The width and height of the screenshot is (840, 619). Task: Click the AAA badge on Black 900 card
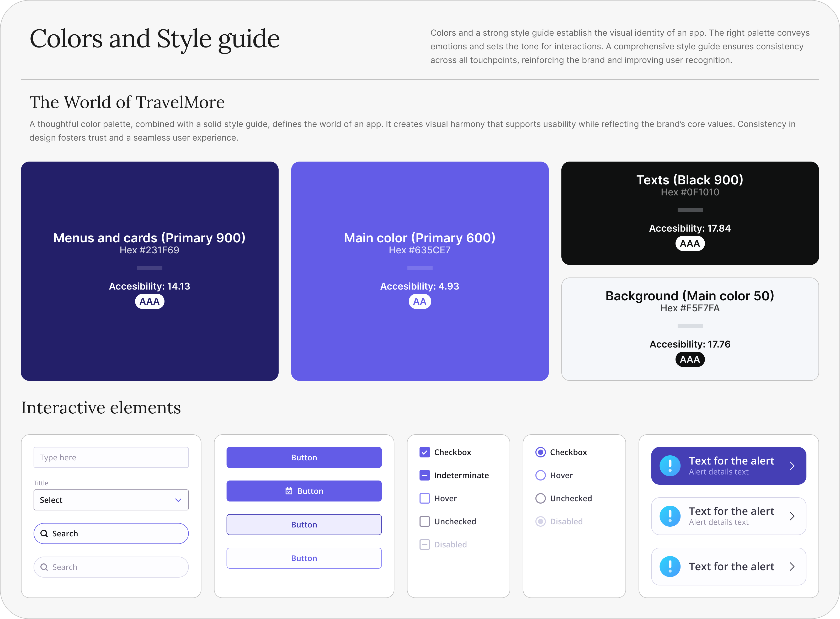(690, 244)
